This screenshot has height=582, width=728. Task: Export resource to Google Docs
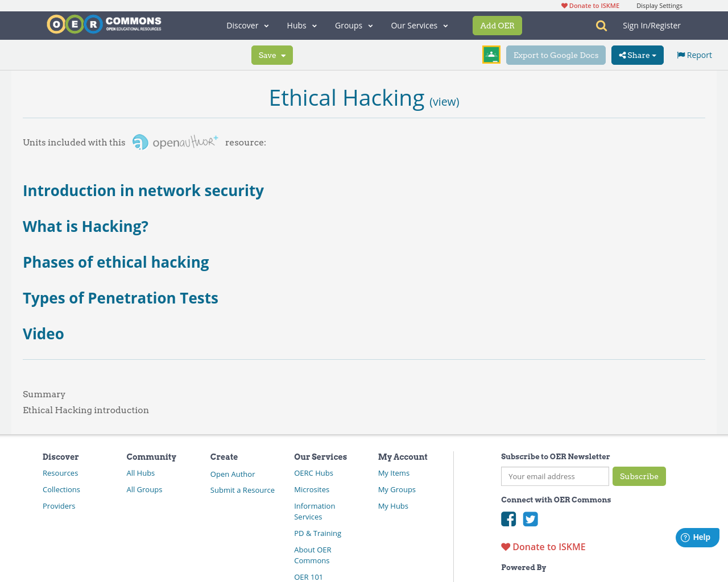[556, 55]
